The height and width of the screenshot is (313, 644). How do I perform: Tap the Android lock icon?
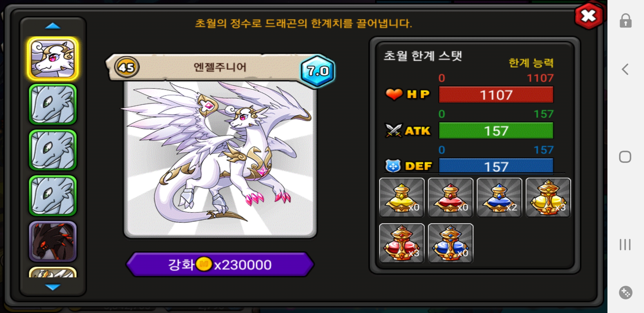pyautogui.click(x=625, y=21)
